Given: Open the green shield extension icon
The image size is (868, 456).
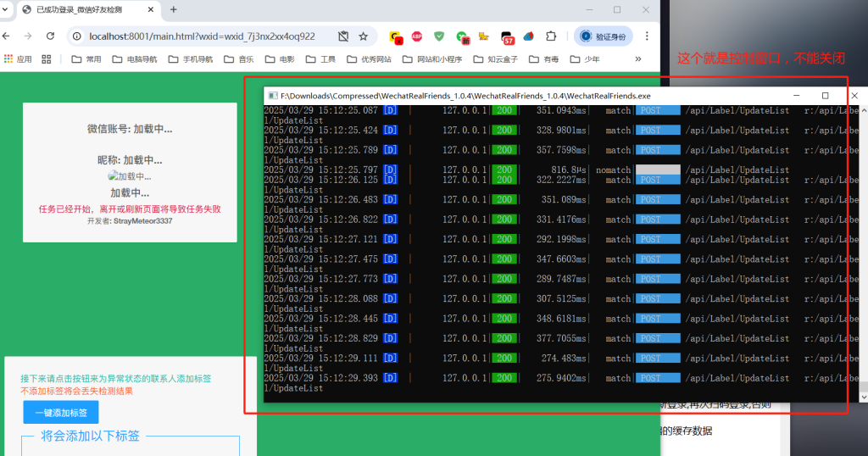Looking at the screenshot, I should click(x=439, y=36).
